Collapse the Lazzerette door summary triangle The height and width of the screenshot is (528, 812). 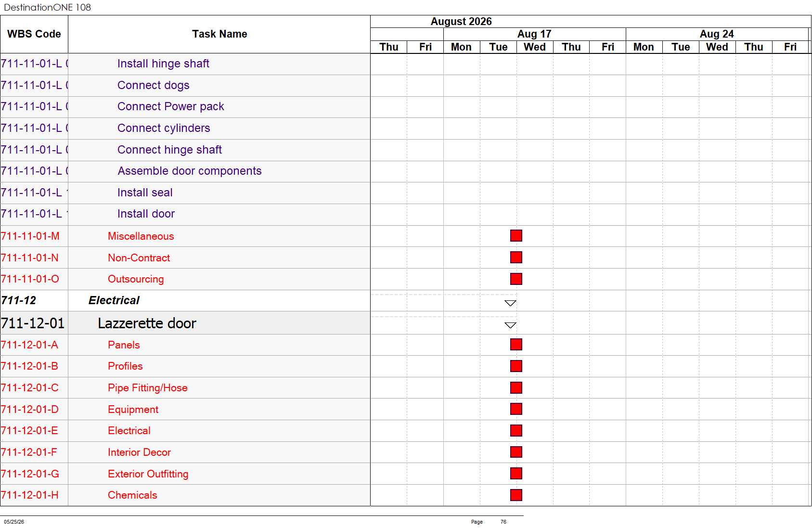pos(510,325)
